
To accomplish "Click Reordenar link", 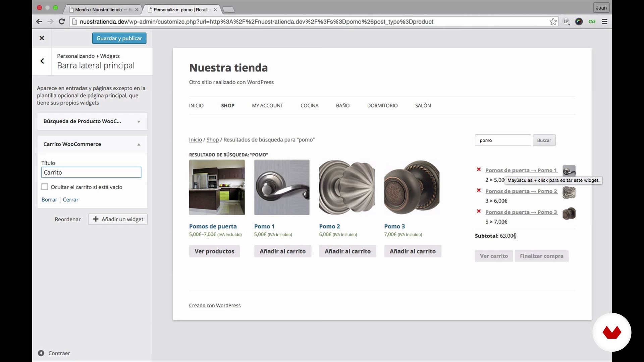I will (x=68, y=219).
